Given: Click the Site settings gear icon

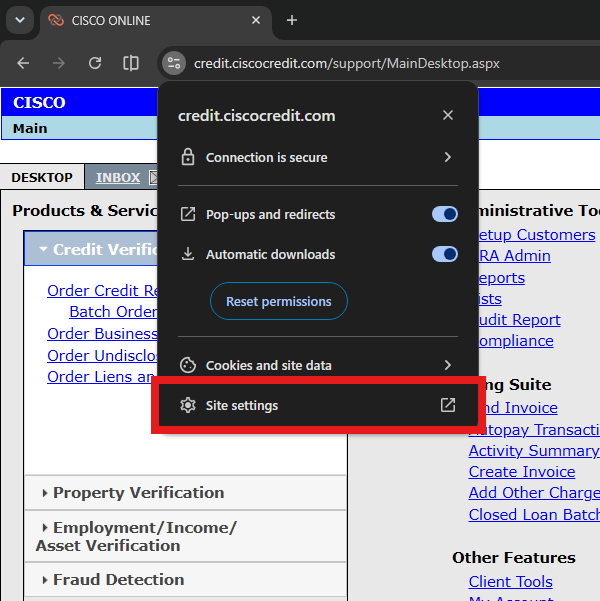Looking at the screenshot, I should click(188, 405).
